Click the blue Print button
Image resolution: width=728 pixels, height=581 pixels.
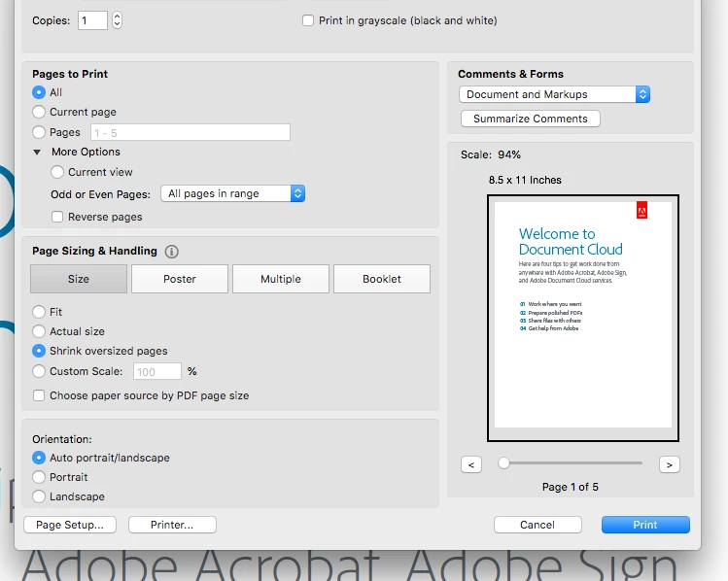click(645, 525)
